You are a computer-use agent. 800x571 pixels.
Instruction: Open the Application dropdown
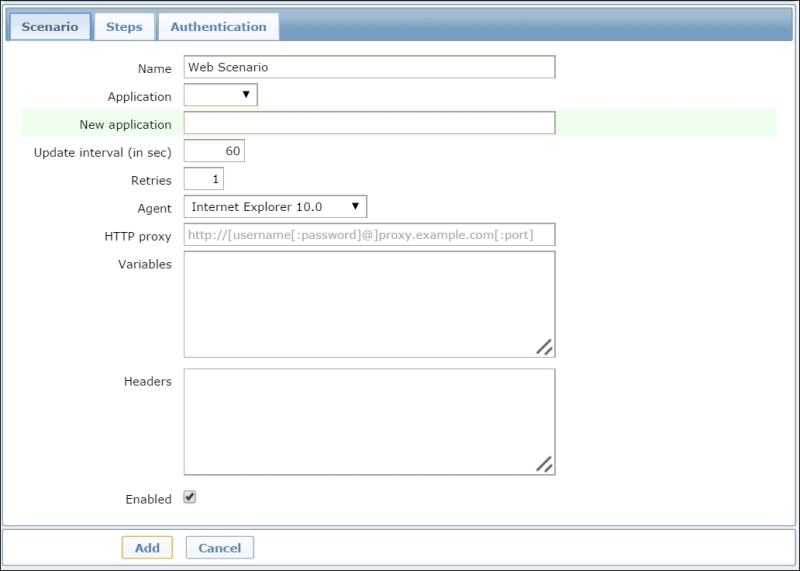(221, 95)
